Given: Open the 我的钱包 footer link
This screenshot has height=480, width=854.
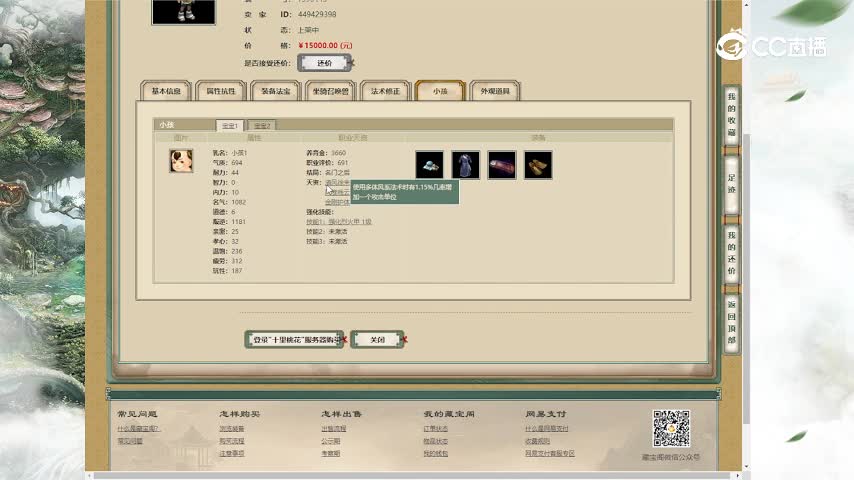Looking at the screenshot, I should [x=436, y=453].
